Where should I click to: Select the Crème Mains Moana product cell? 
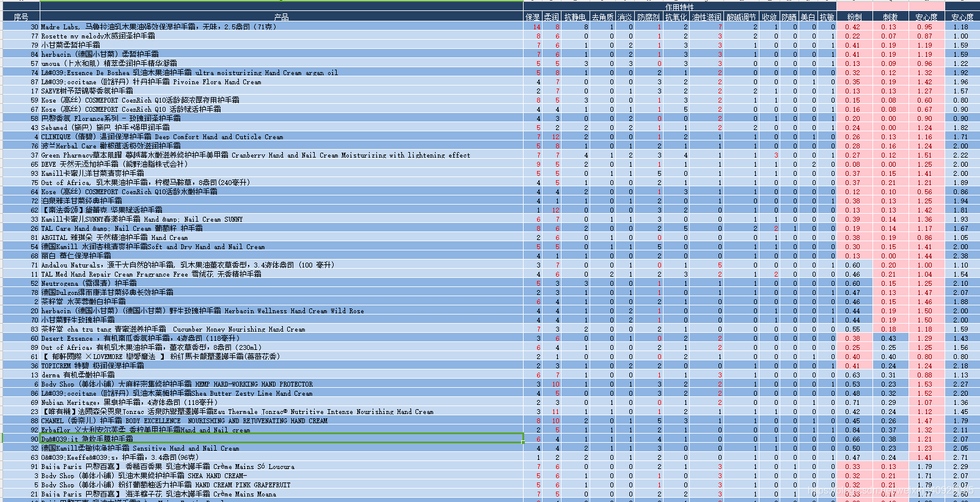(282, 494)
